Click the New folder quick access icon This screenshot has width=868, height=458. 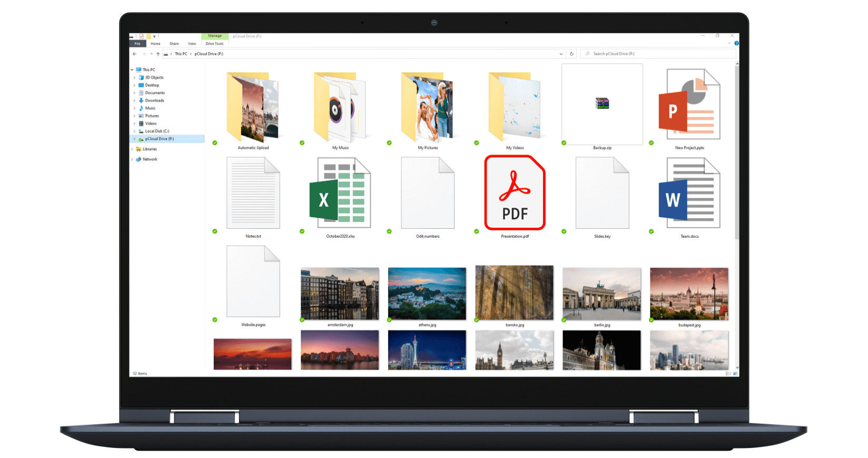click(x=148, y=36)
